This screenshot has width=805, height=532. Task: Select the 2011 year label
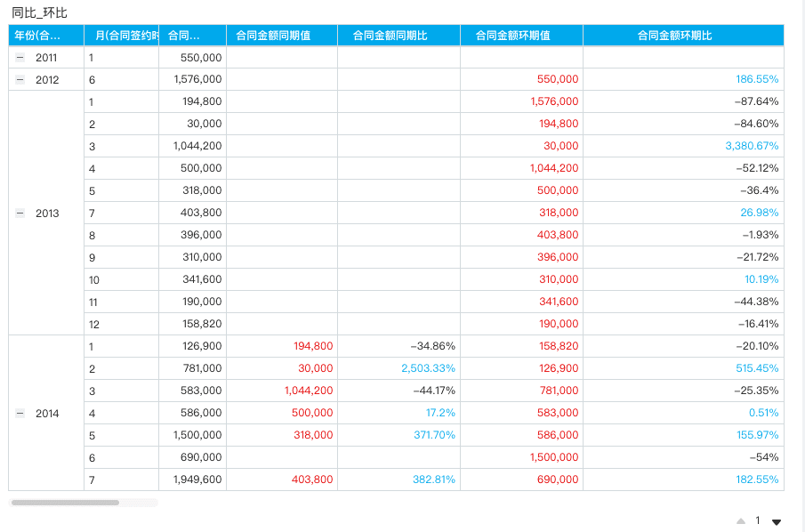pyautogui.click(x=46, y=58)
